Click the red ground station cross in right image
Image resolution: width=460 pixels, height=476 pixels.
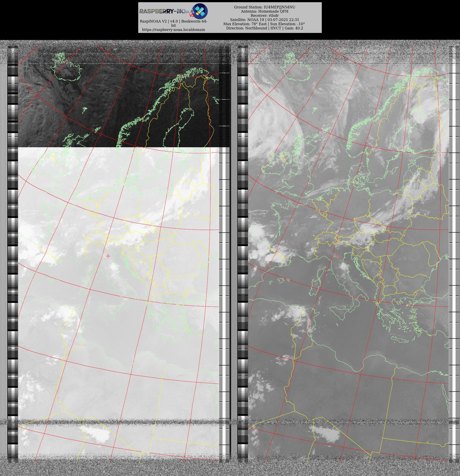[x=338, y=256]
